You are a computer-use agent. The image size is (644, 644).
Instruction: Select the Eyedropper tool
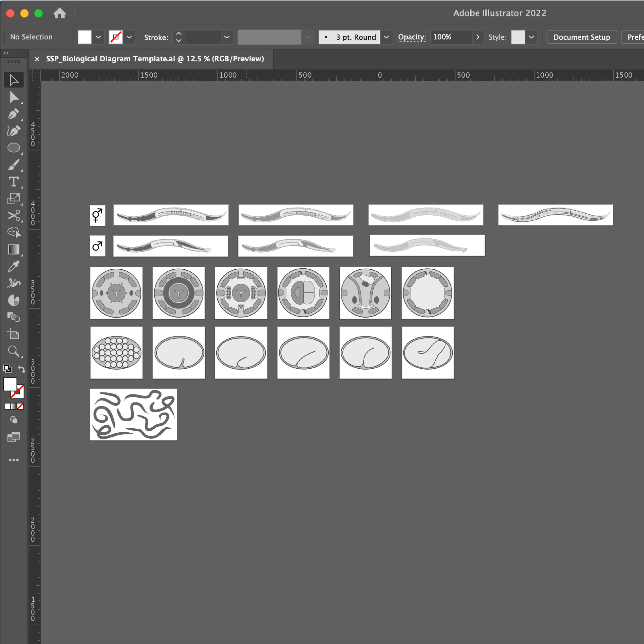(x=14, y=266)
